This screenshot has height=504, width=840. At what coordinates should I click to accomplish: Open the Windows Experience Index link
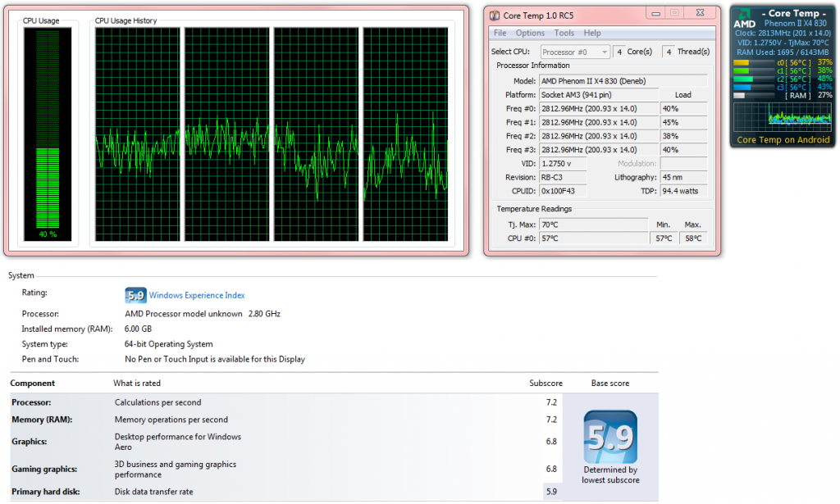[x=197, y=295]
